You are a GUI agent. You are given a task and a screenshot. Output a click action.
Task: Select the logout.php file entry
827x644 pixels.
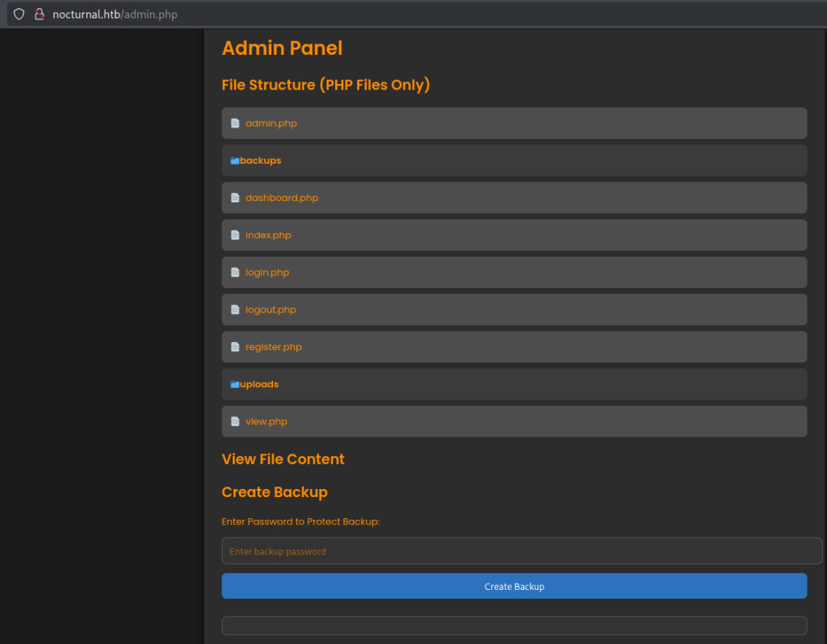pyautogui.click(x=271, y=310)
